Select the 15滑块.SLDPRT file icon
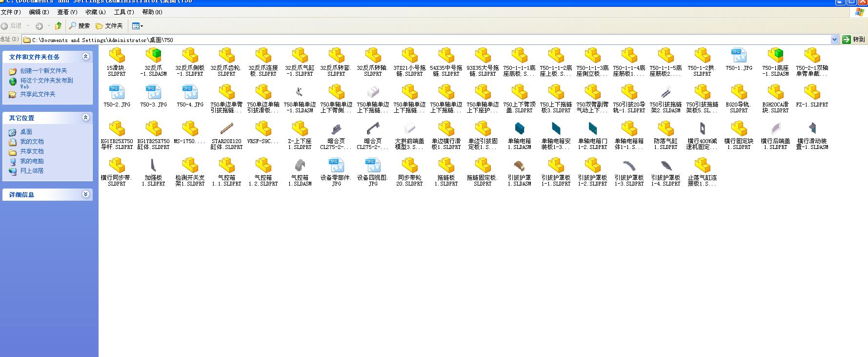The image size is (868, 357). [117, 55]
